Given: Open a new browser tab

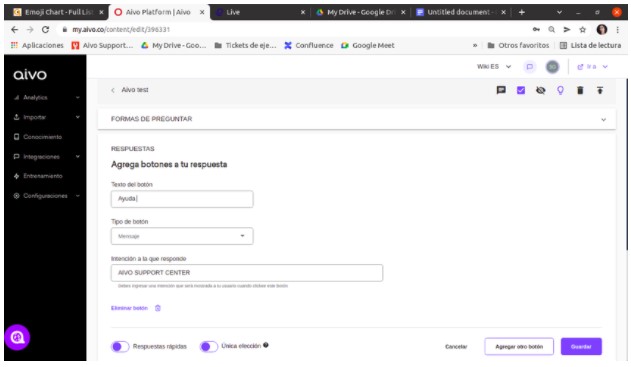Looking at the screenshot, I should click(522, 12).
